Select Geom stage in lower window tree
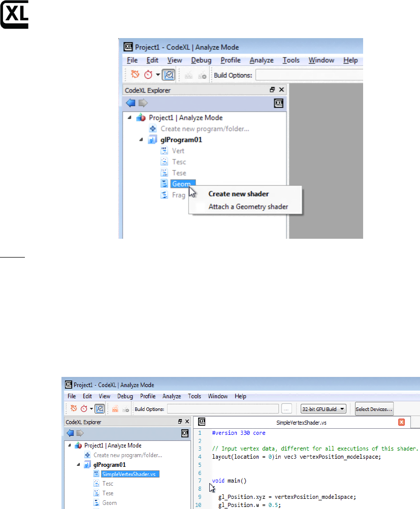This screenshot has height=509, width=420. pyautogui.click(x=109, y=503)
